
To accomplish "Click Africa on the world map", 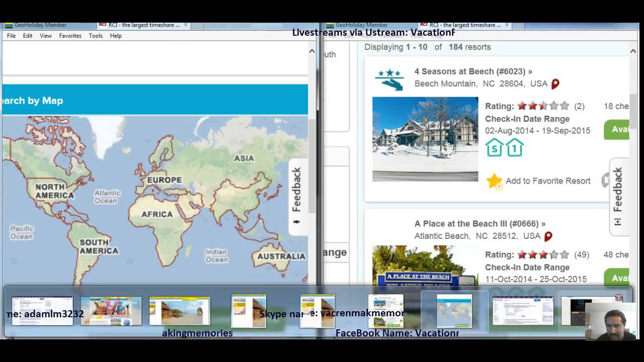I will [157, 214].
